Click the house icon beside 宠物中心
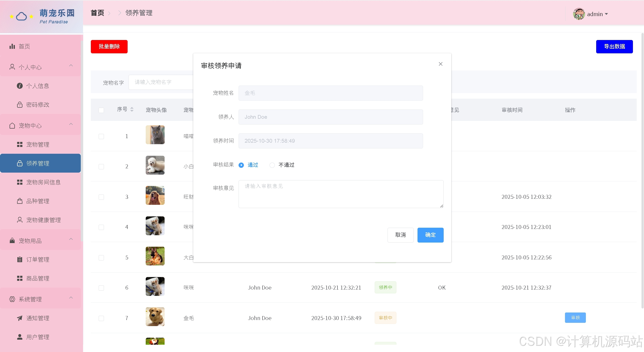 coord(12,125)
